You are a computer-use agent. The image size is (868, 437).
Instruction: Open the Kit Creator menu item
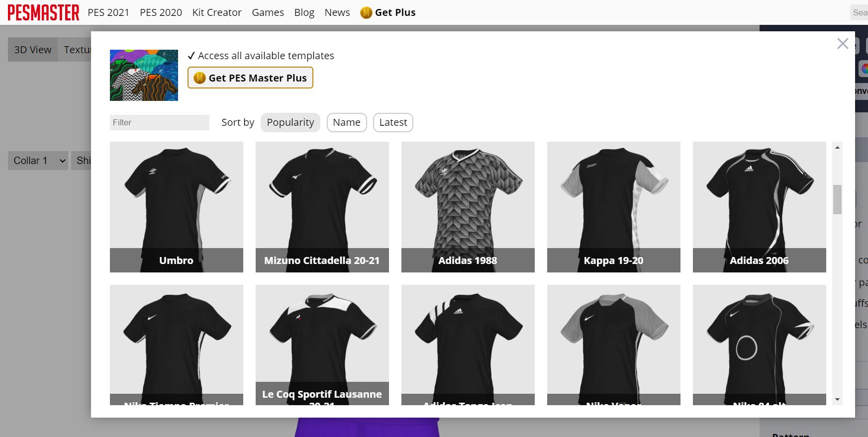216,12
